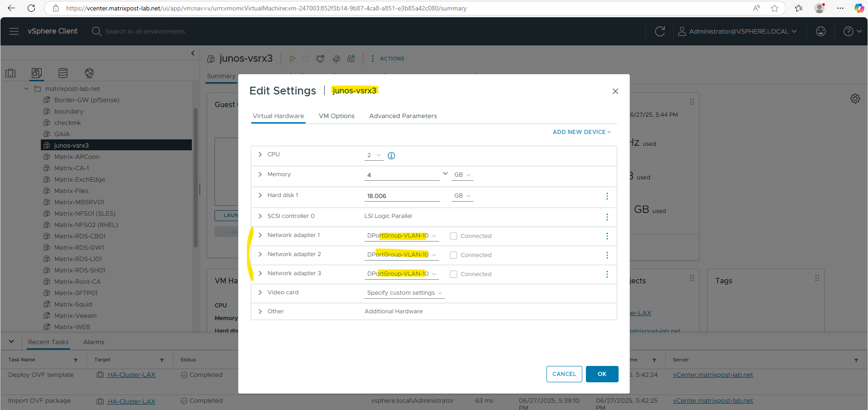The height and width of the screenshot is (410, 868).
Task: Open Hard disk 1 unit dropdown
Action: coord(462,196)
